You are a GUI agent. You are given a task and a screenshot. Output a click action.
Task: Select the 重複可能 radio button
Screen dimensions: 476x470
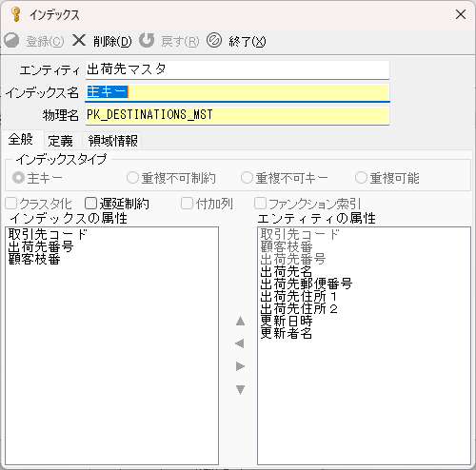[387, 178]
